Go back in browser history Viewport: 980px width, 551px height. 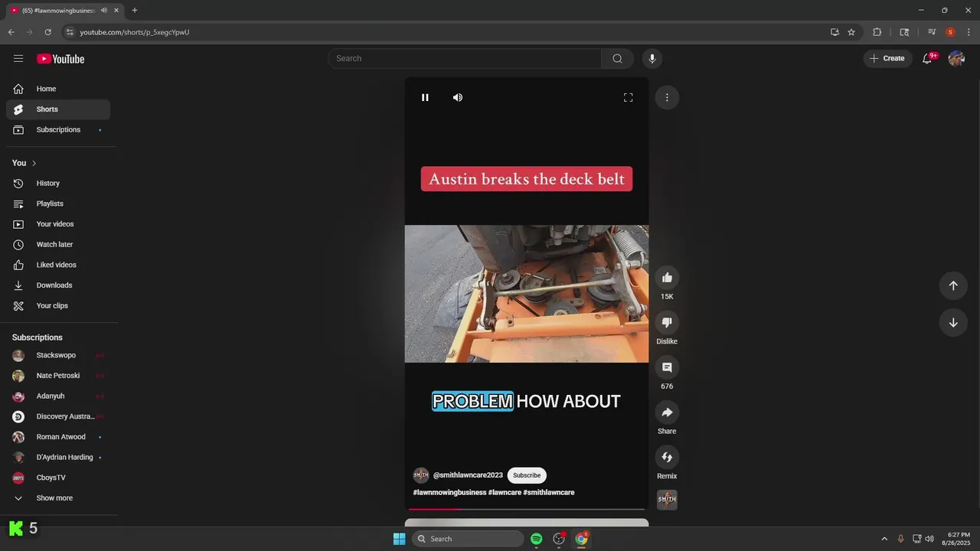coord(11,32)
